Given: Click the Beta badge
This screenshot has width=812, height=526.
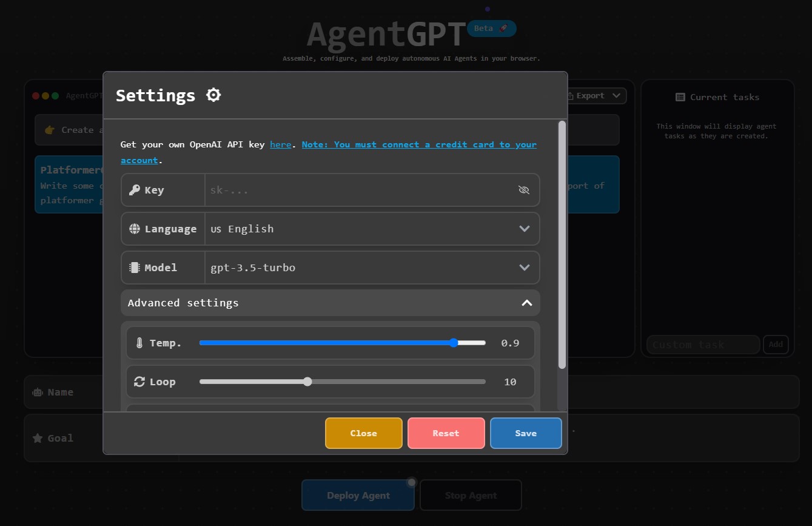Looking at the screenshot, I should 492,28.
